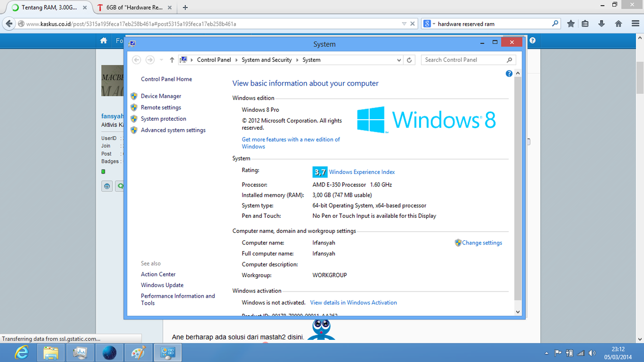Click the Up arrow in System window
Screen dimensions: 644x362
click(172, 60)
